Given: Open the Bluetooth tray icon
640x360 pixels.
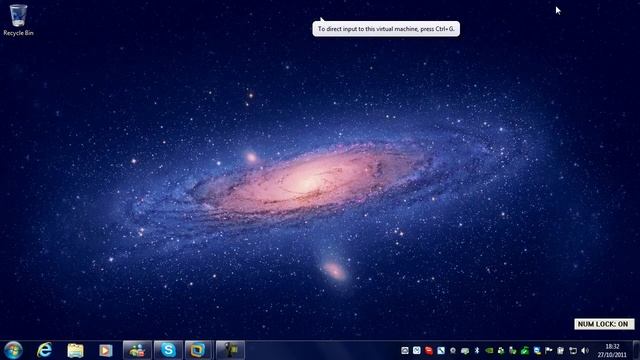Looking at the screenshot, I should 477,351.
